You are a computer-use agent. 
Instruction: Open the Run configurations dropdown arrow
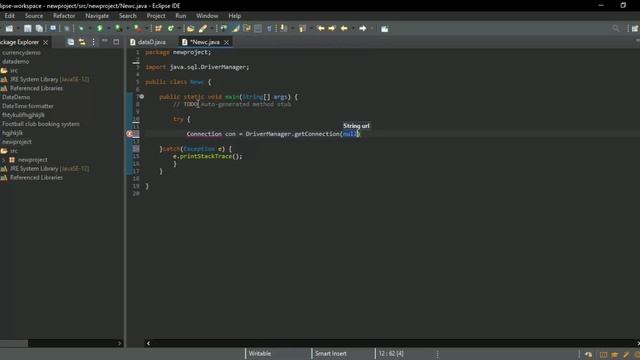pyautogui.click(x=108, y=28)
